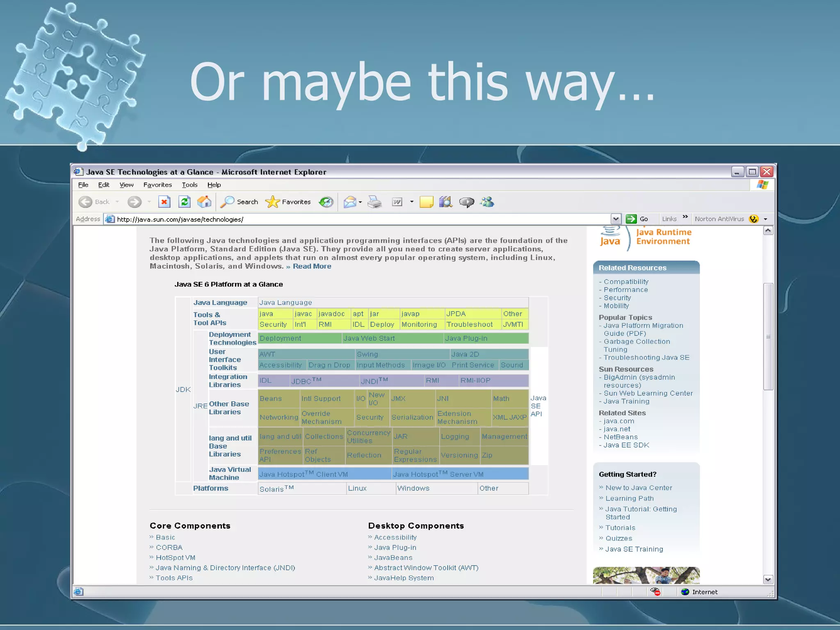The height and width of the screenshot is (630, 840).
Task: Click the Edit with Word icon
Action: click(x=397, y=202)
